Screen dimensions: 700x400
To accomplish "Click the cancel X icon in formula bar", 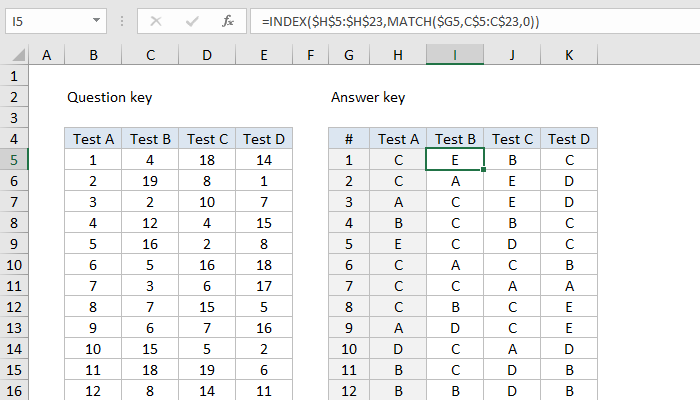I will coord(156,21).
